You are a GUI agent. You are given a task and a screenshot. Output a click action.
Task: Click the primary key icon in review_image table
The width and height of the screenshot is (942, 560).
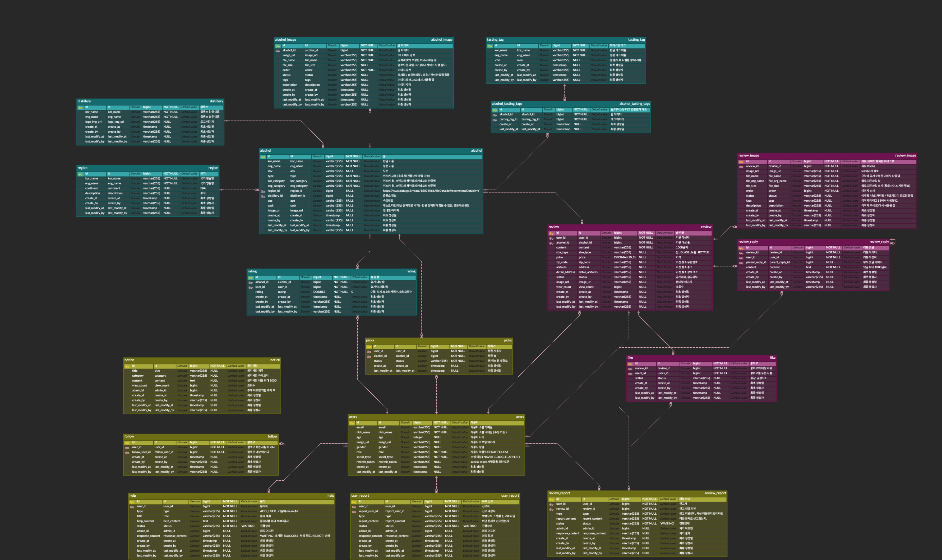741,161
